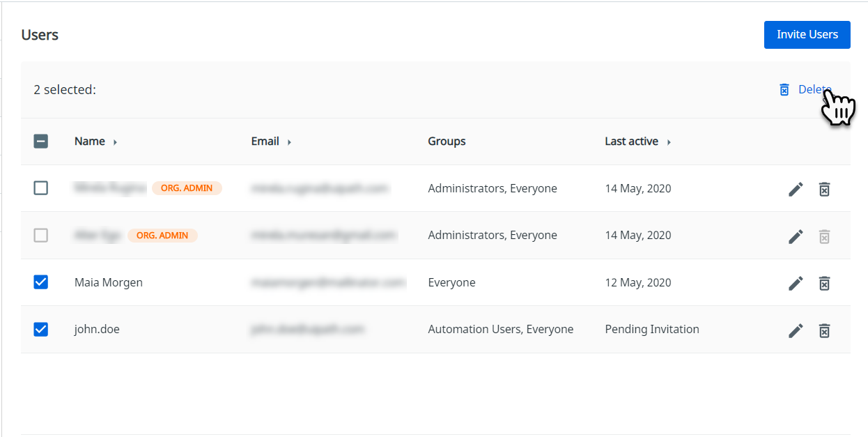The width and height of the screenshot is (868, 437).
Task: Click the Pending Invitation status
Action: 652,329
